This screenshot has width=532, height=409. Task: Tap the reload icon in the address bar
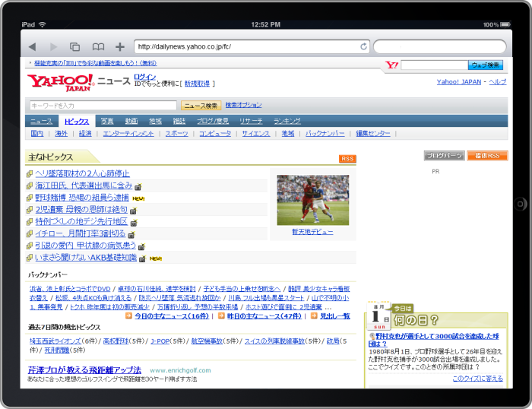click(x=363, y=46)
